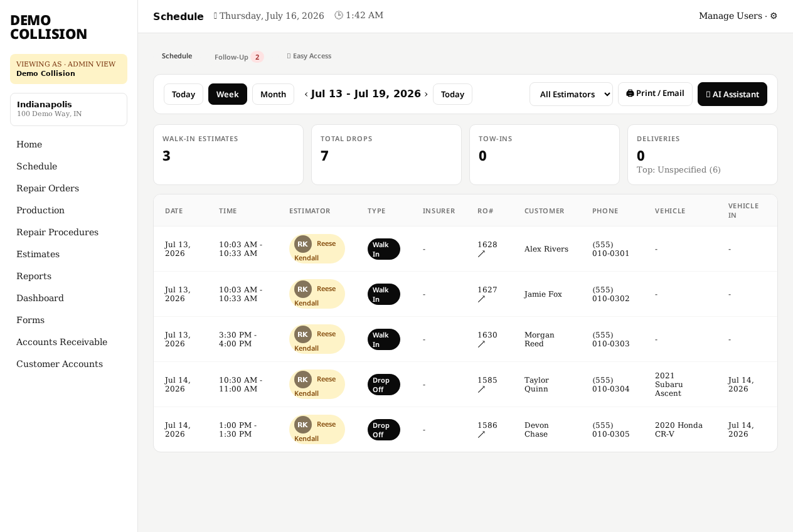793x532 pixels.
Task: Go to next week with right chevron
Action: 426,94
